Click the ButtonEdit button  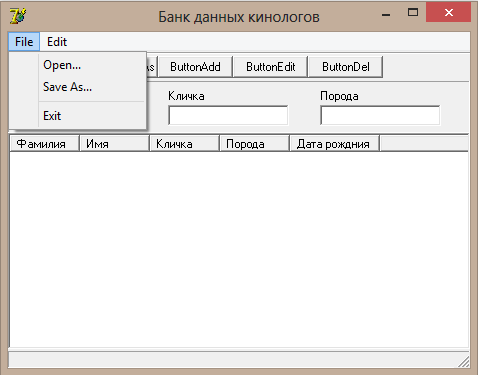tap(271, 67)
